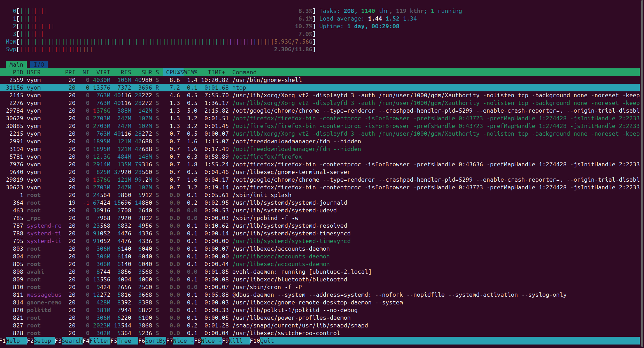Click the Load average text
This screenshot has width=644, height=348.
point(368,18)
